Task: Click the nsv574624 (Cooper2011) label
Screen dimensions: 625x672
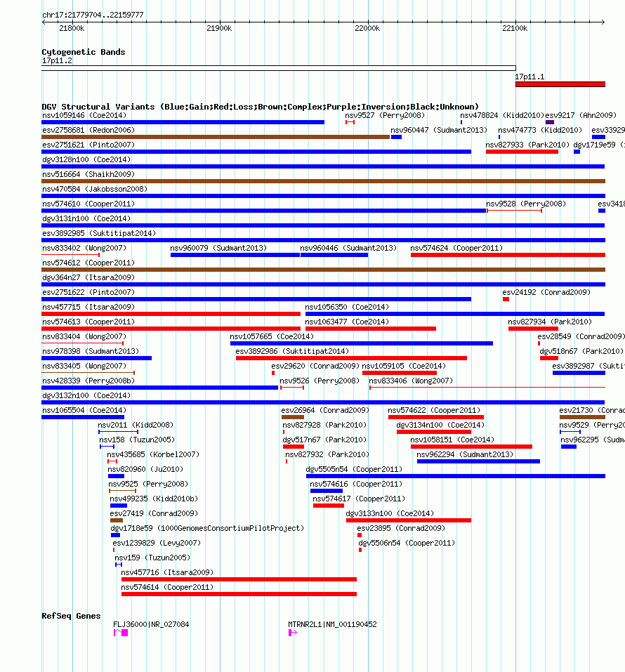Action: (456, 248)
